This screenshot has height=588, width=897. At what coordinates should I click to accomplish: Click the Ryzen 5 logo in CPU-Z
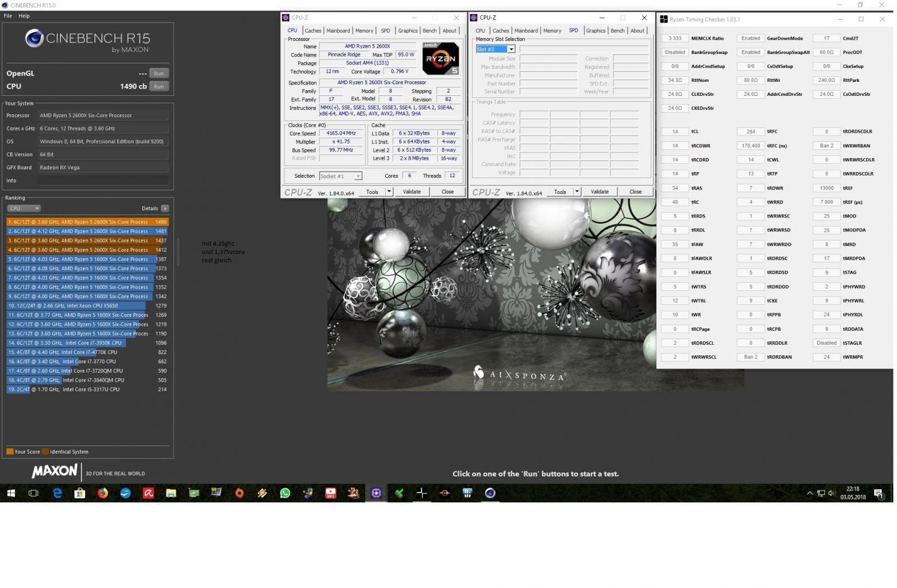441,58
